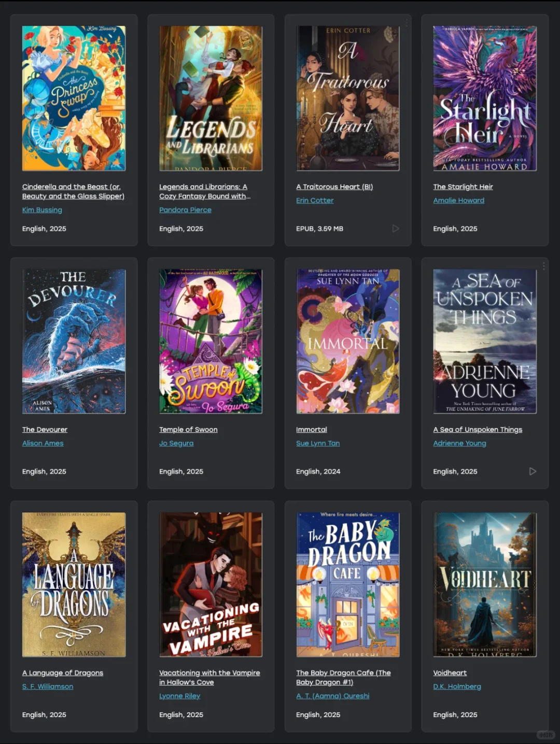Click play icon on A Sea of Unspoken Things card

[x=533, y=471]
